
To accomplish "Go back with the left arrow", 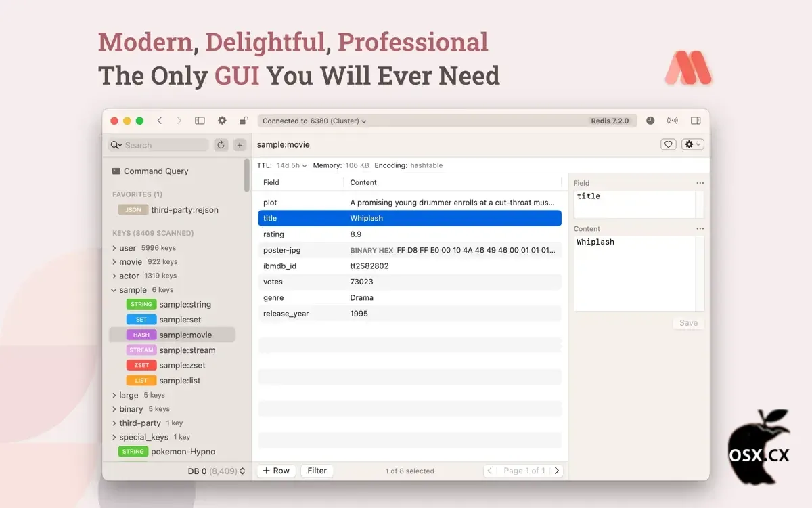I will click(x=160, y=121).
